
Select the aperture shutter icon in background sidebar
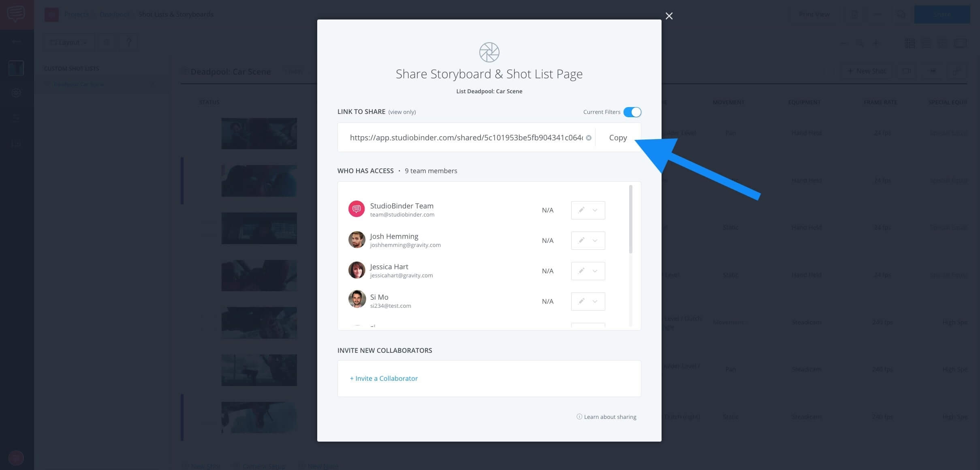16,93
